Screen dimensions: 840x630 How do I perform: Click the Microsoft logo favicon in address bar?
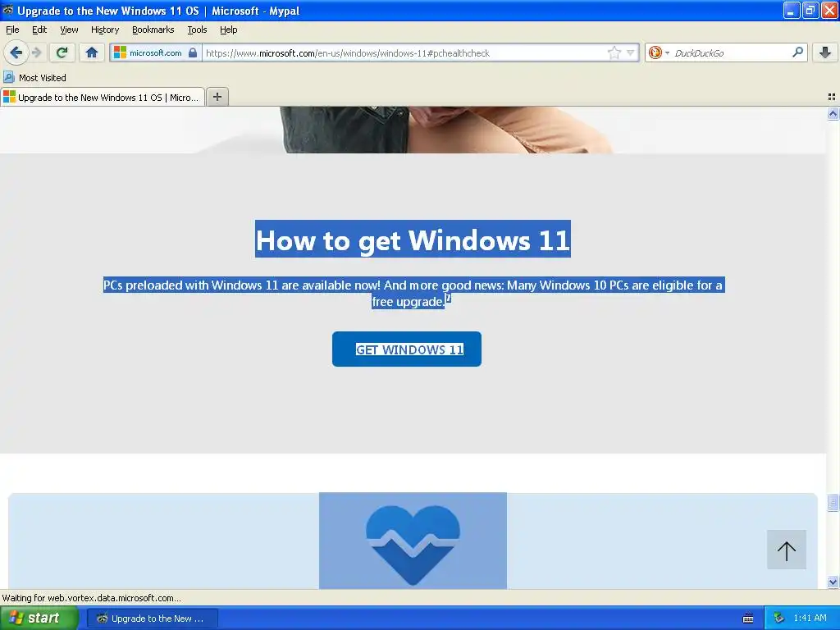(x=120, y=52)
